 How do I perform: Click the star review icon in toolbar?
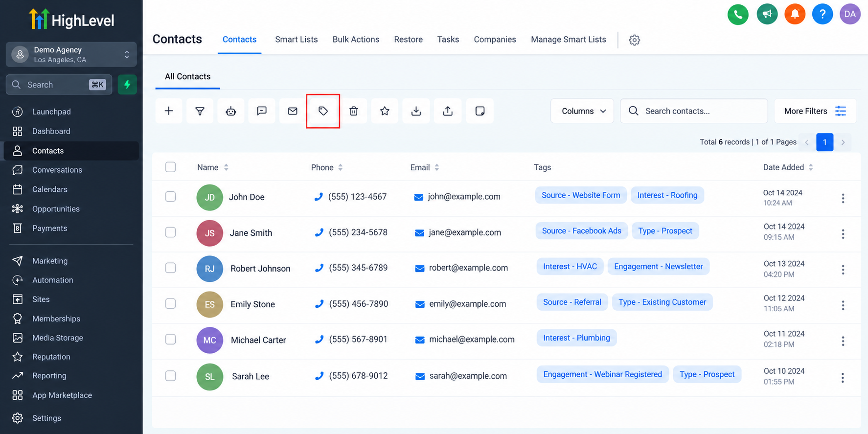coord(385,111)
